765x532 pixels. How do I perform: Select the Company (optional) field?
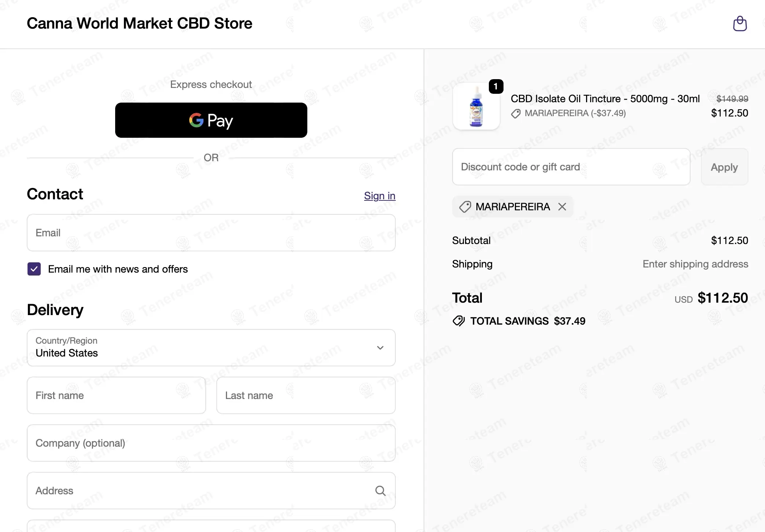click(x=211, y=443)
